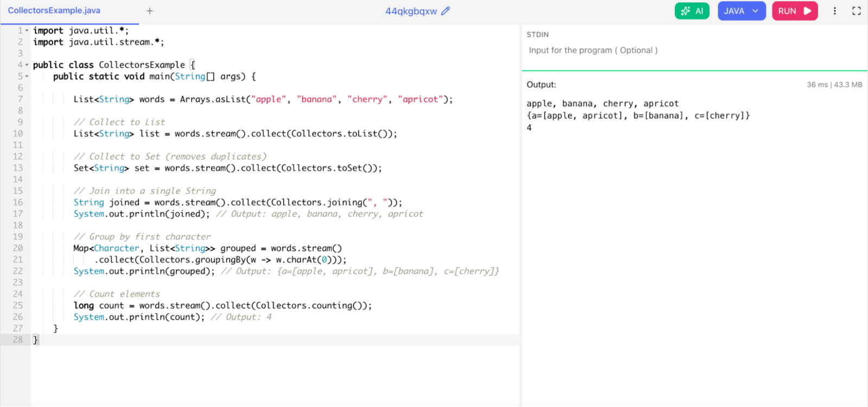Open the three-dot more options menu
The width and height of the screenshot is (868, 407).
[x=835, y=11]
